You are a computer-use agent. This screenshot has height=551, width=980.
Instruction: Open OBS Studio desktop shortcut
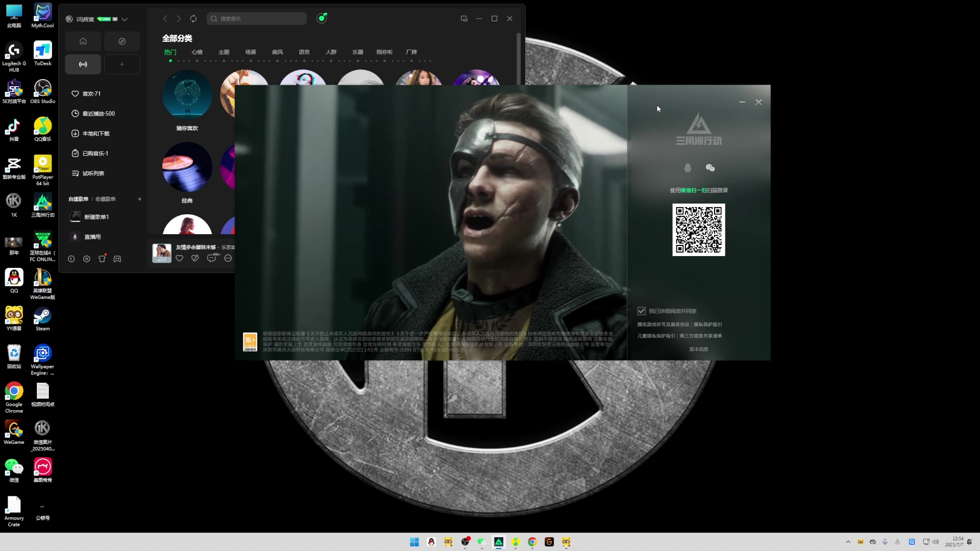pyautogui.click(x=43, y=92)
